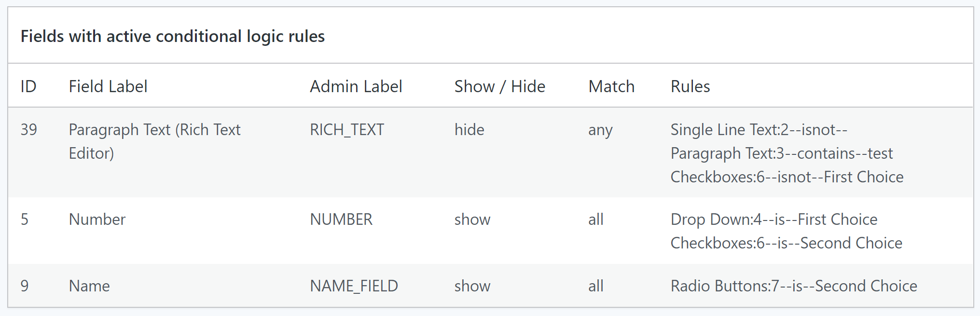Click the Admin Label column header
980x316 pixels.
pyautogui.click(x=356, y=86)
